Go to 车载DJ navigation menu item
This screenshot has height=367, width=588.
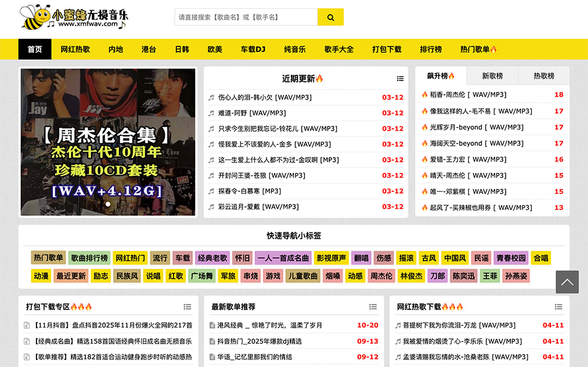(x=253, y=49)
